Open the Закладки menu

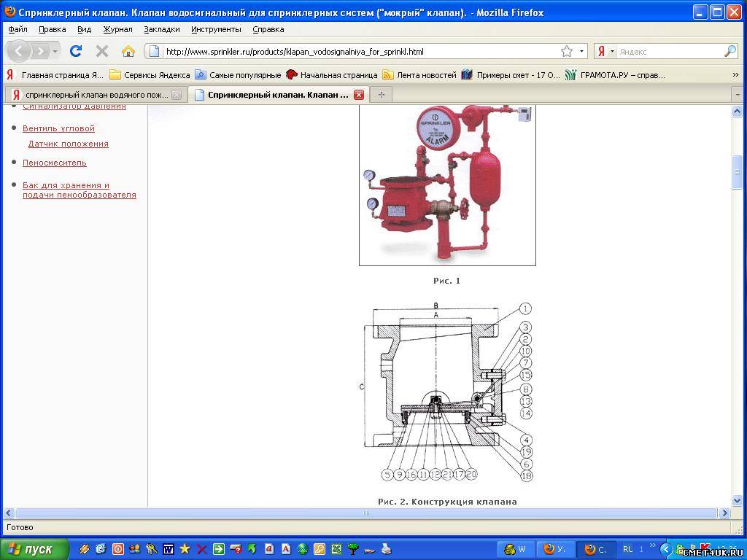[161, 29]
